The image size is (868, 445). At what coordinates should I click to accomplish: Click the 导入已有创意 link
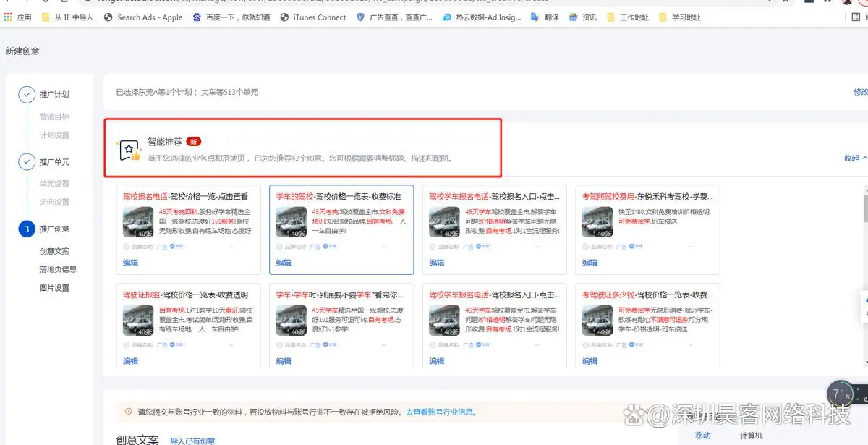[192, 441]
